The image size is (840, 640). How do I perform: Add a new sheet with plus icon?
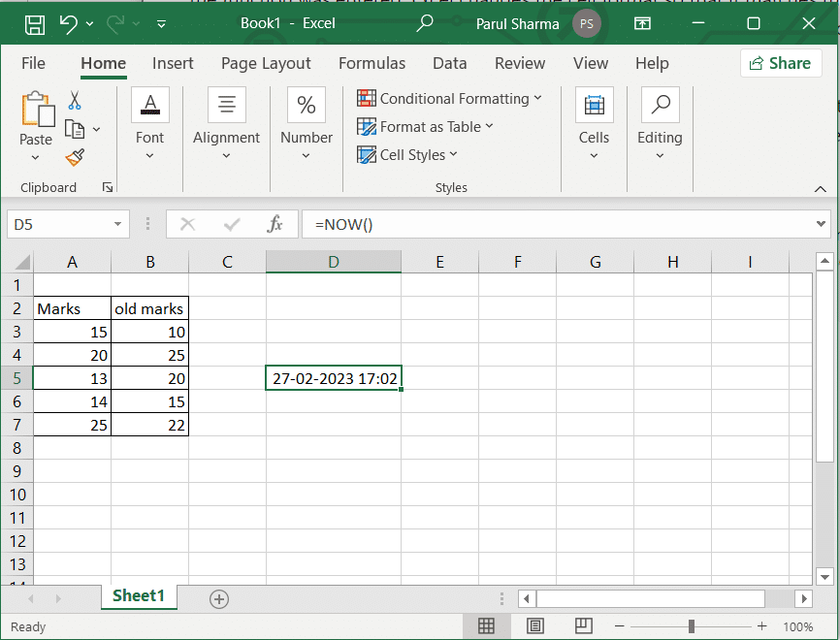pos(218,598)
